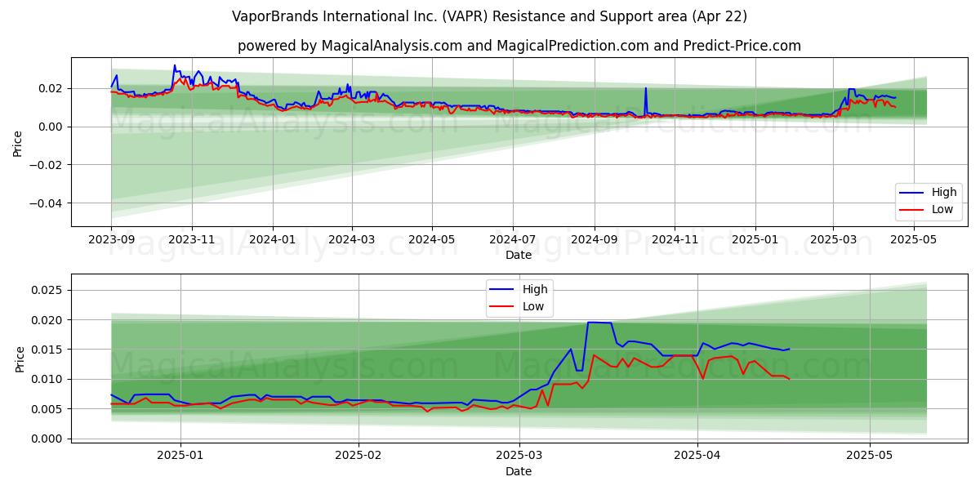Image resolution: width=980 pixels, height=490 pixels.
Task: Click the top chart 'Date' axis label
Action: (x=519, y=255)
